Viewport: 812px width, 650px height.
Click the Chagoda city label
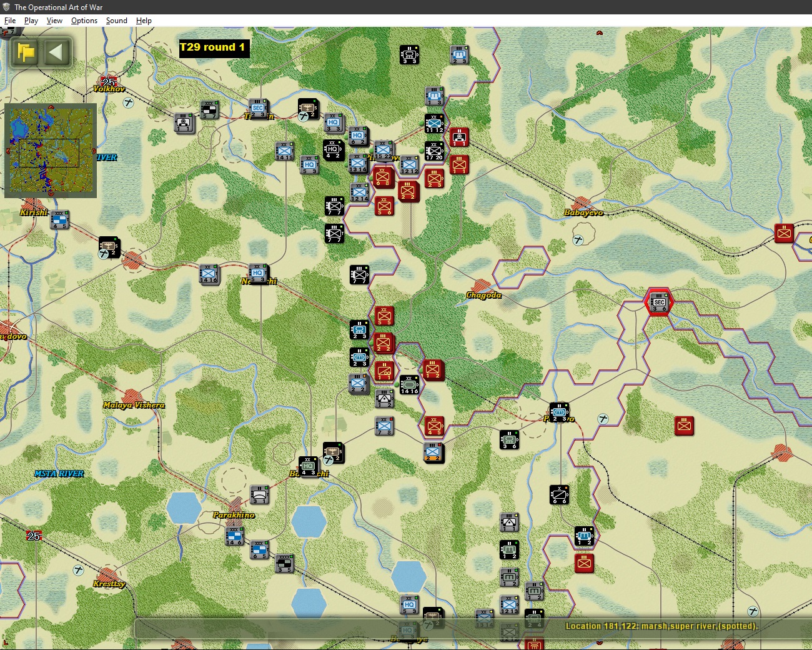(483, 295)
